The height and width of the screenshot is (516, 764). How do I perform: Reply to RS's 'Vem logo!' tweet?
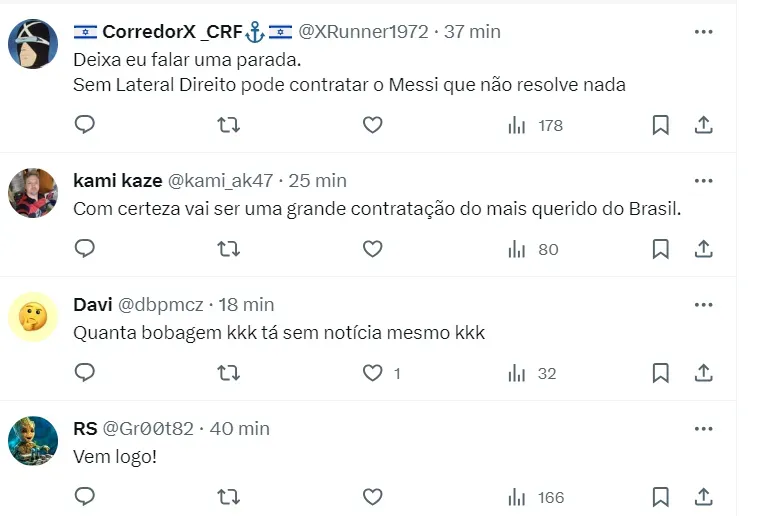[86, 497]
